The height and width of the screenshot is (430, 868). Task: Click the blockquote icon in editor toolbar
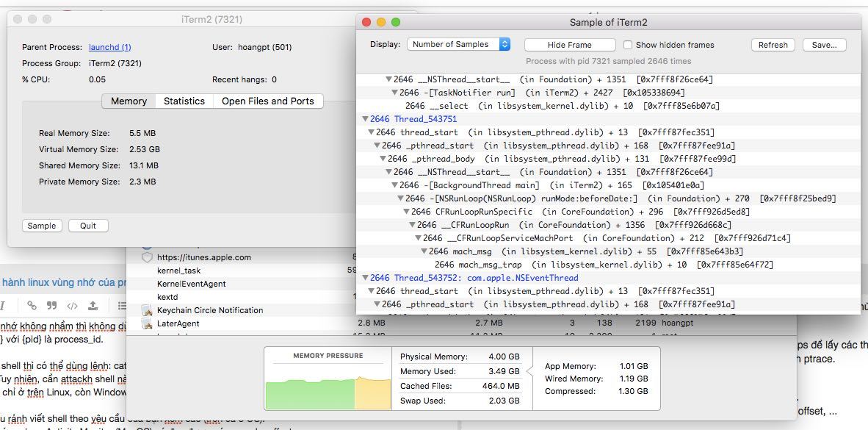(x=51, y=306)
